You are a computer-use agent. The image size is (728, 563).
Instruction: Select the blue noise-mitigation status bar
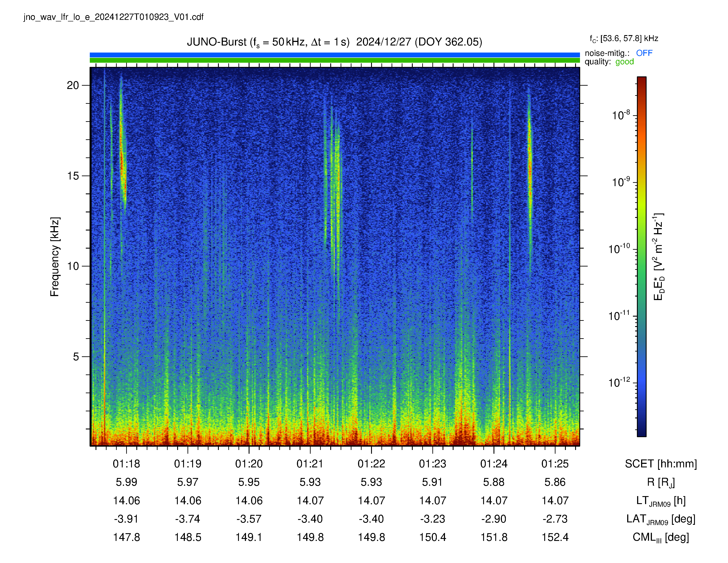(x=335, y=55)
